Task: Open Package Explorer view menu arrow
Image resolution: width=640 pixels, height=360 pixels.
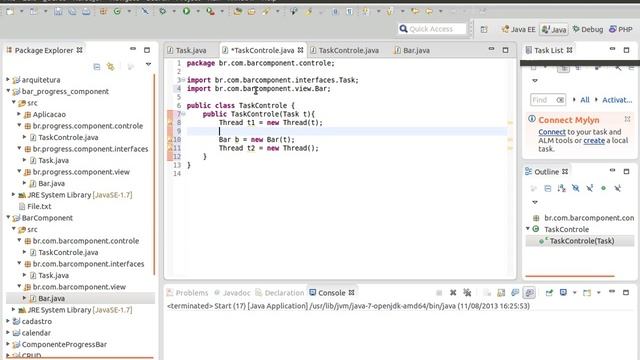Action: coord(148,64)
